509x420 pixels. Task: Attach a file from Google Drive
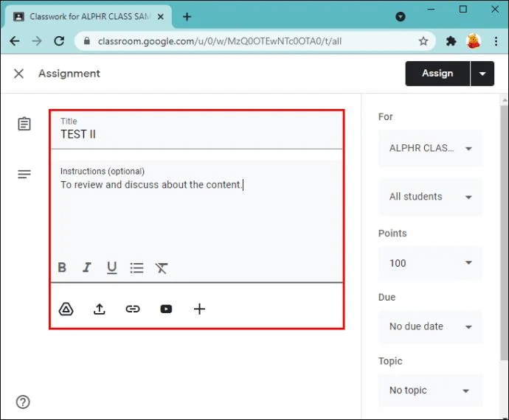point(66,309)
